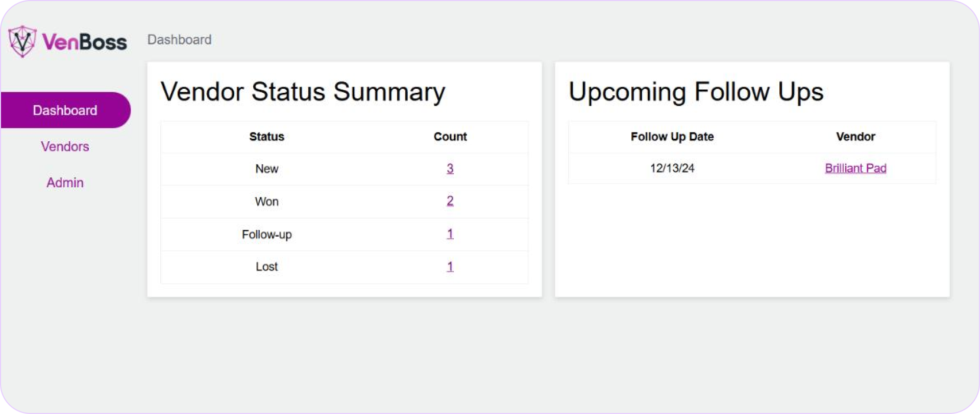Screen dimensions: 980x414
Task: Select the 12/13/24 follow up date cell
Action: 672,168
